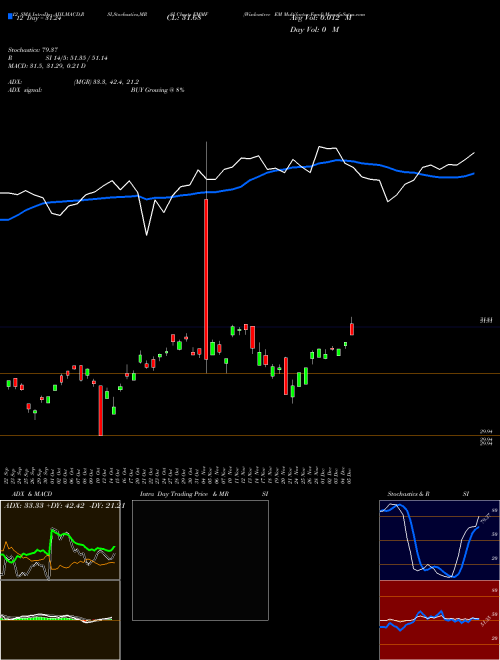Click the 'SI 14/3: 51.35 / 51.14' reading

[77, 58]
